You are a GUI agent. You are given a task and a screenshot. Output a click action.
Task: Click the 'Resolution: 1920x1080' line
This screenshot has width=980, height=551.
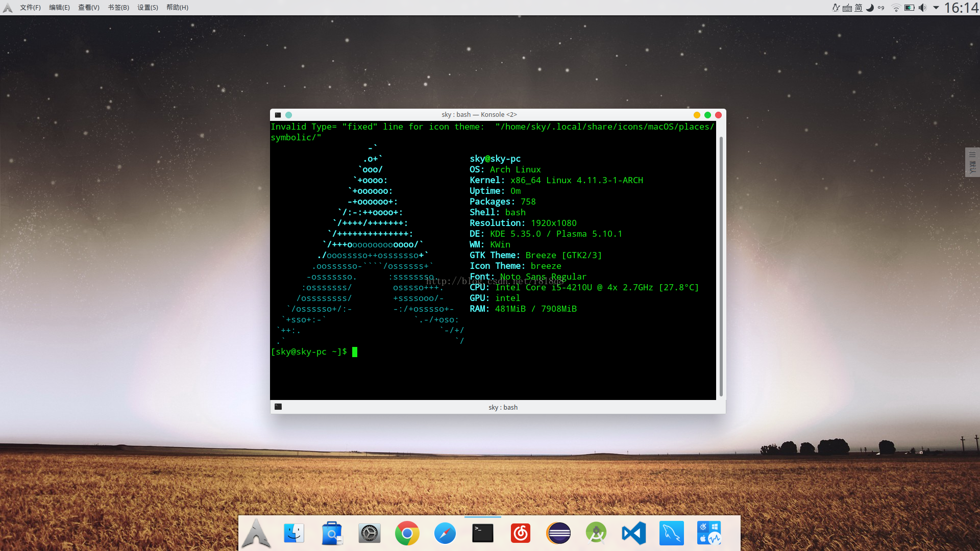pos(523,223)
